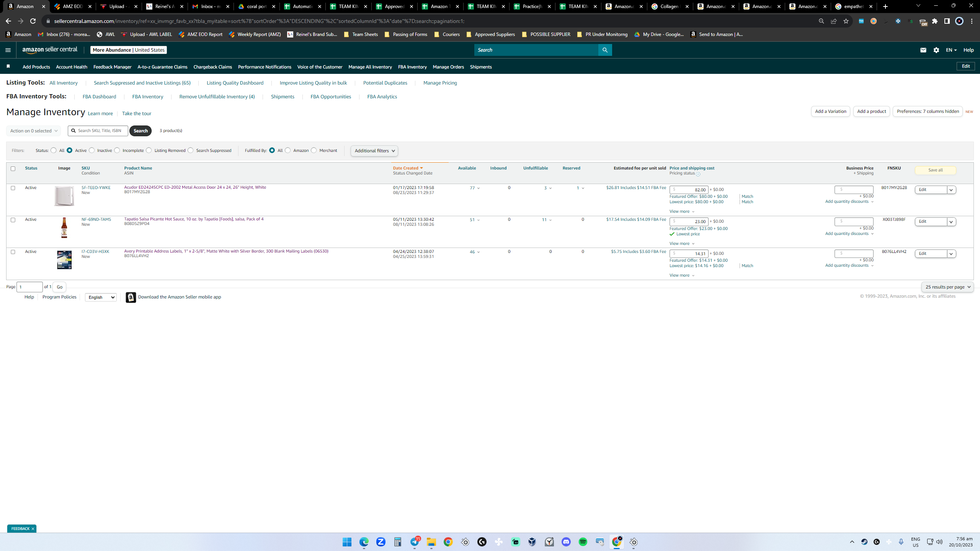Open Search Suppressed and Inactive Listings (65)
The width and height of the screenshot is (980, 551).
142,83
